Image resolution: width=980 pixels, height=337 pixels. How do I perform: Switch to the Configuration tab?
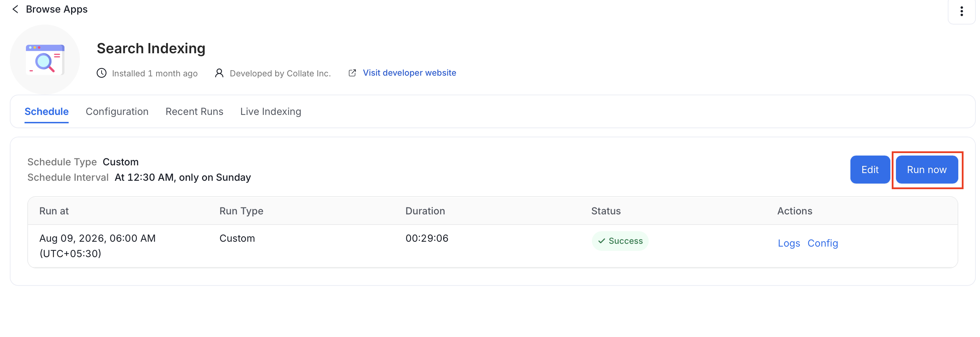click(117, 111)
